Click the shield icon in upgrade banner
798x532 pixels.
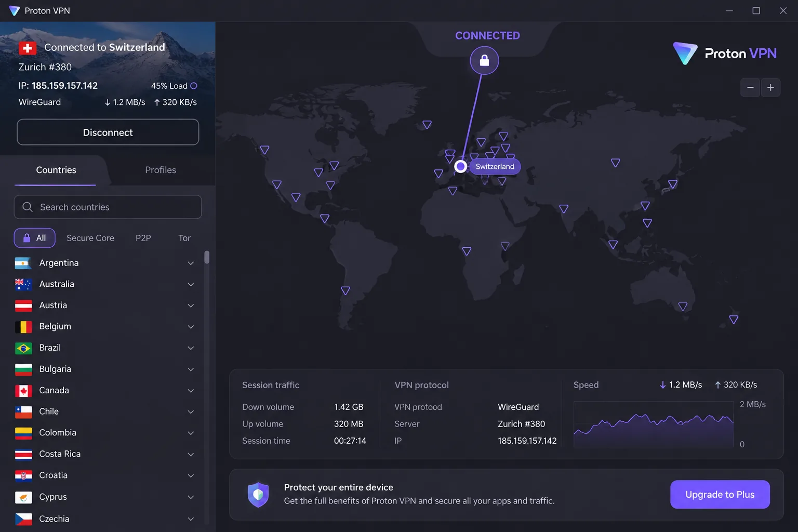coord(258,495)
